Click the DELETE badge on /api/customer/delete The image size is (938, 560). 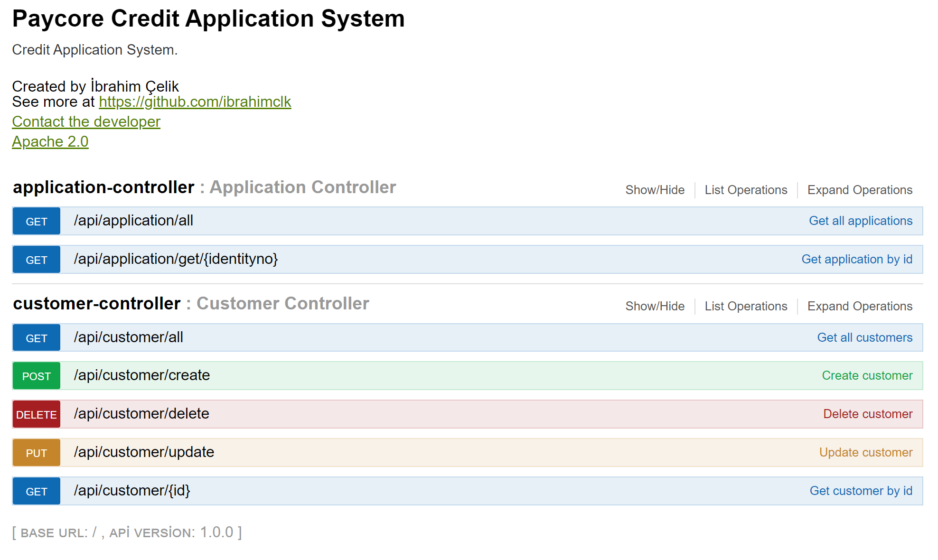pos(36,414)
